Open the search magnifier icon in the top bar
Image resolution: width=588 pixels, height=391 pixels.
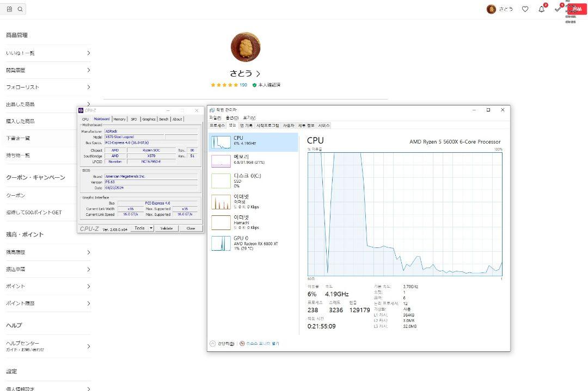click(20, 9)
